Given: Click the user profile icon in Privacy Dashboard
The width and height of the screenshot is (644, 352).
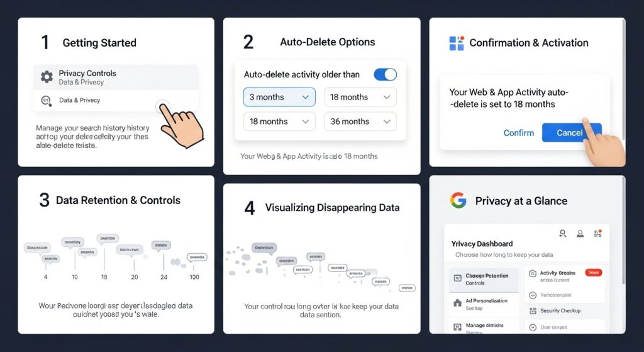Looking at the screenshot, I should click(580, 234).
